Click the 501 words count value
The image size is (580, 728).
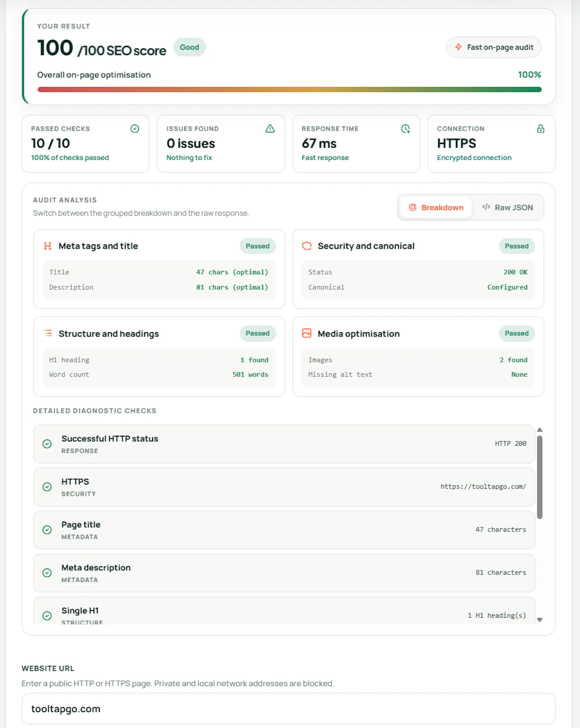(250, 375)
